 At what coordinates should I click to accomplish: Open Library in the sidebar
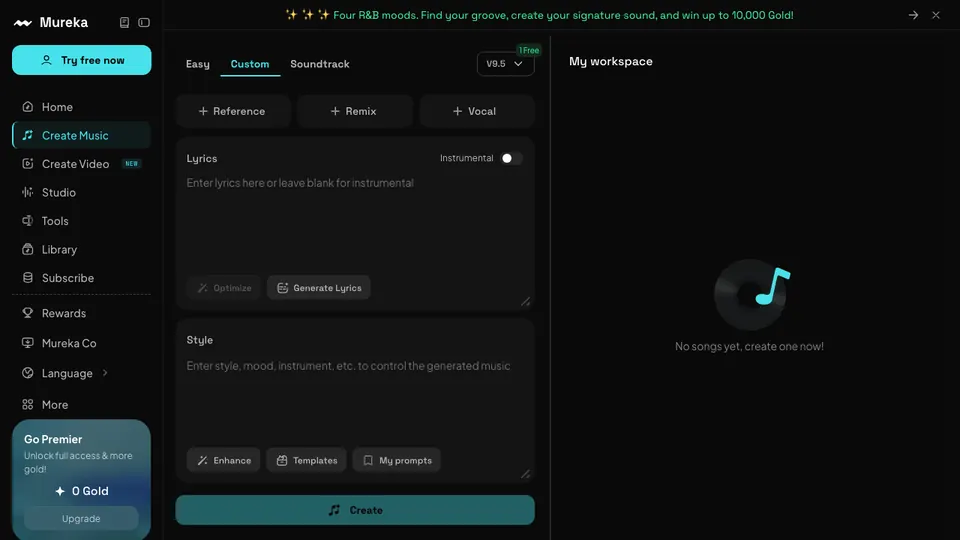[81, 250]
